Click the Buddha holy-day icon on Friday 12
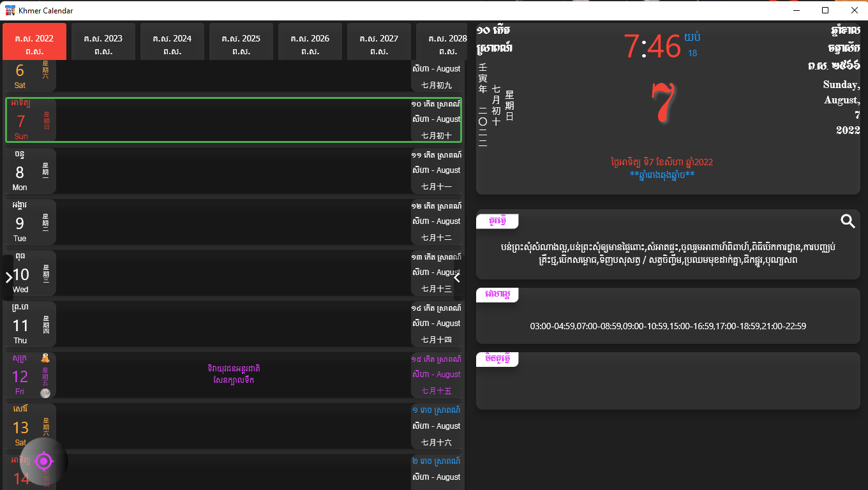The image size is (868, 490). point(45,358)
